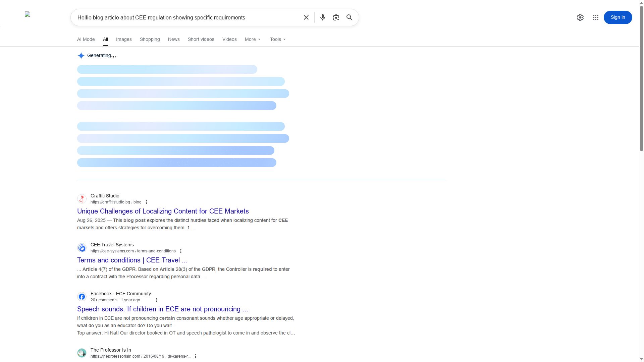644x362 pixels.
Task: Click the search magnifier icon
Action: 349,17
